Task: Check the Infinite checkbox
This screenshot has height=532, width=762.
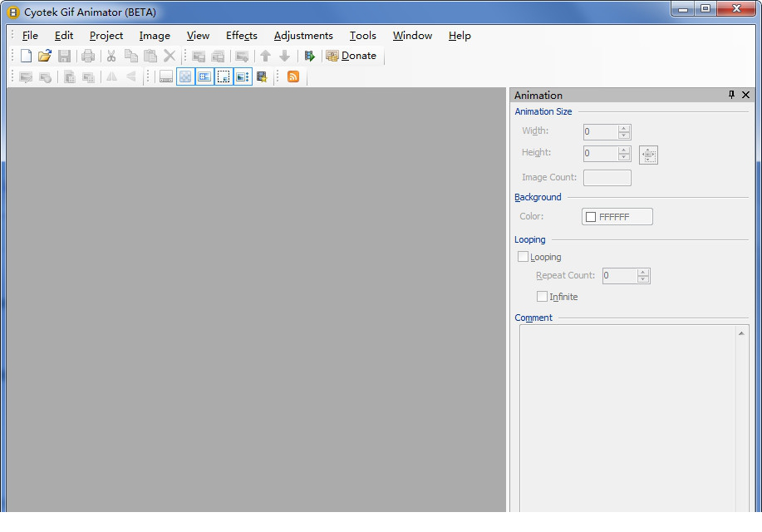Action: [x=542, y=296]
